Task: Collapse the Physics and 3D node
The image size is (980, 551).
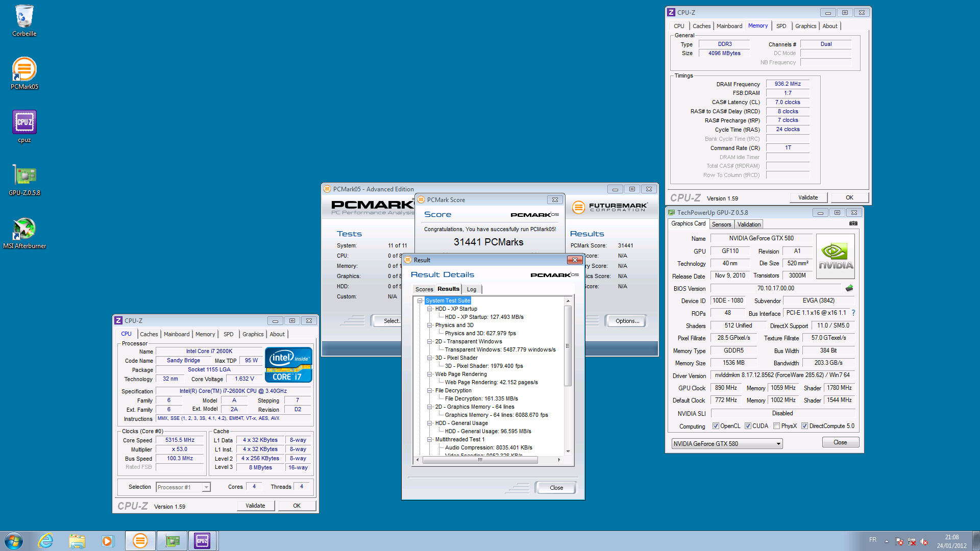Action: tap(430, 325)
